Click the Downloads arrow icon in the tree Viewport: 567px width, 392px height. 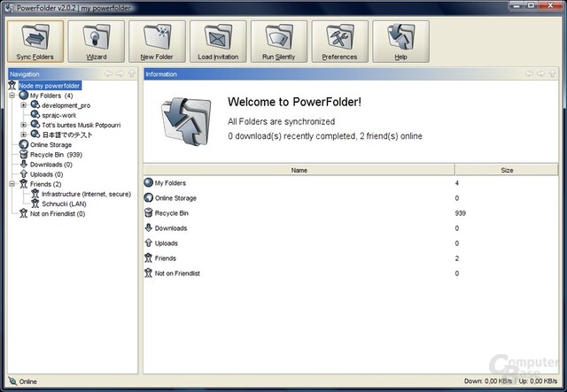click(x=24, y=164)
